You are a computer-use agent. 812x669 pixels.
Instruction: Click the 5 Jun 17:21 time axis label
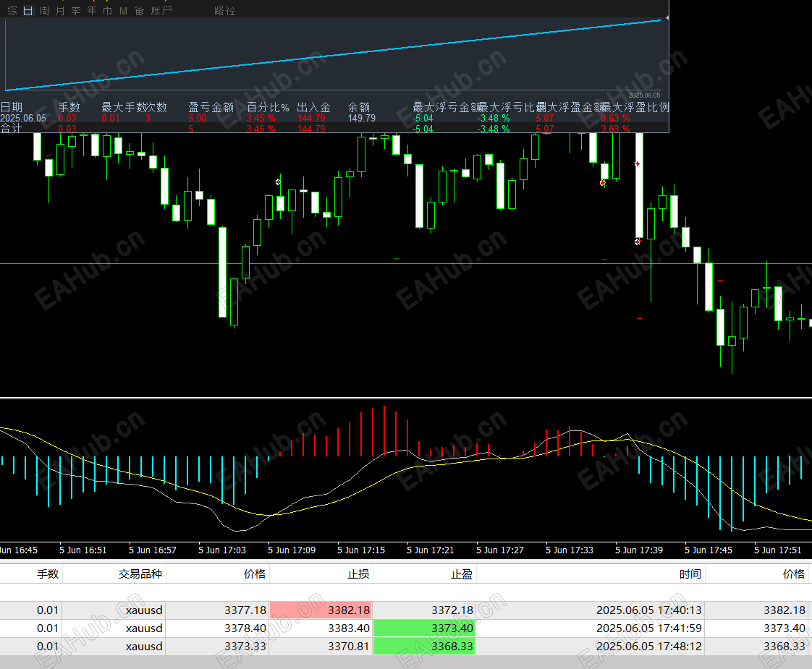[x=431, y=550]
